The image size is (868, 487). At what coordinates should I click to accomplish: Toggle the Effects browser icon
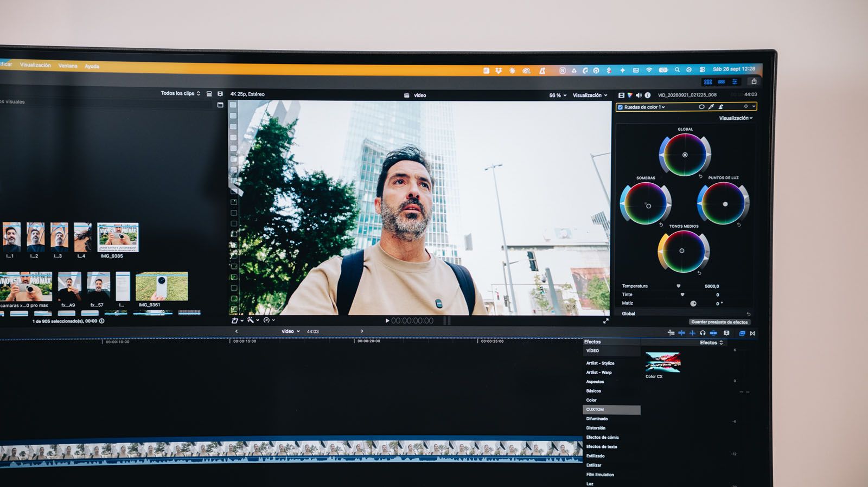[x=742, y=333]
